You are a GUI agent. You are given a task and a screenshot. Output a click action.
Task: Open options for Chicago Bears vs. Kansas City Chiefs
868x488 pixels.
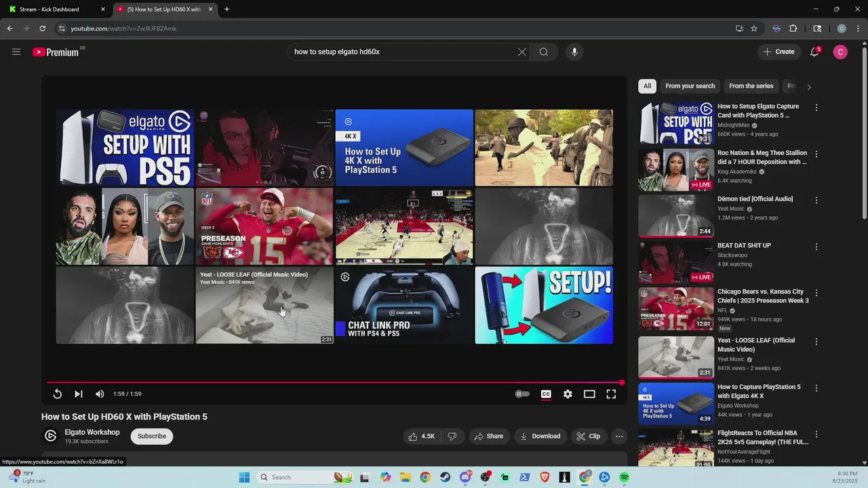[x=816, y=293]
